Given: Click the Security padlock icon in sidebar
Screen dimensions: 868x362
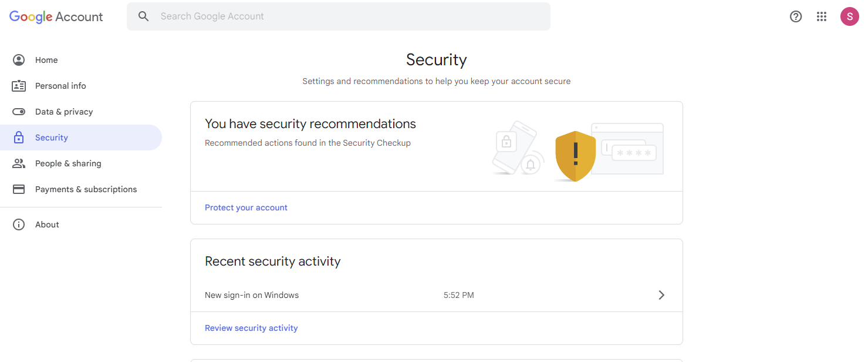Looking at the screenshot, I should [x=19, y=138].
